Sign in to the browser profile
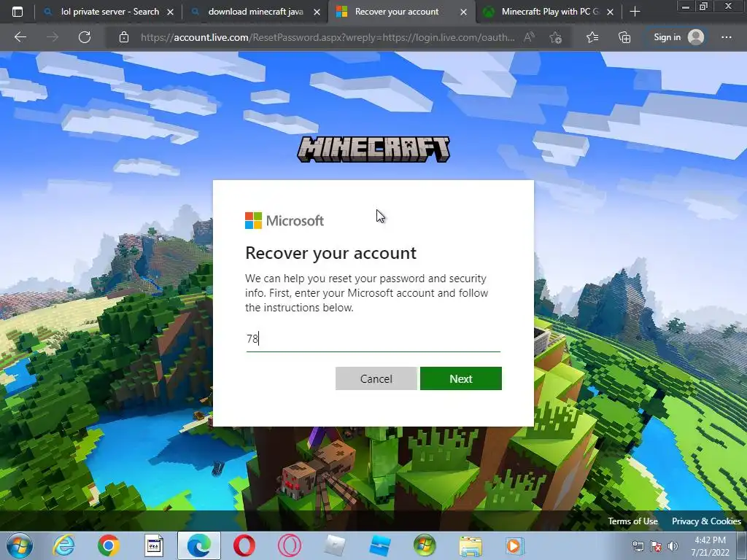Image resolution: width=747 pixels, height=560 pixels. [x=678, y=37]
